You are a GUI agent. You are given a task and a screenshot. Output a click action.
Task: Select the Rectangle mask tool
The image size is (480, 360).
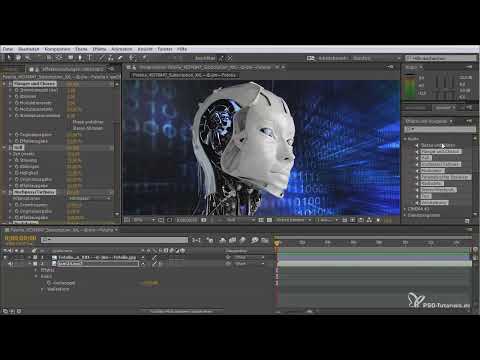pyautogui.click(x=71, y=58)
